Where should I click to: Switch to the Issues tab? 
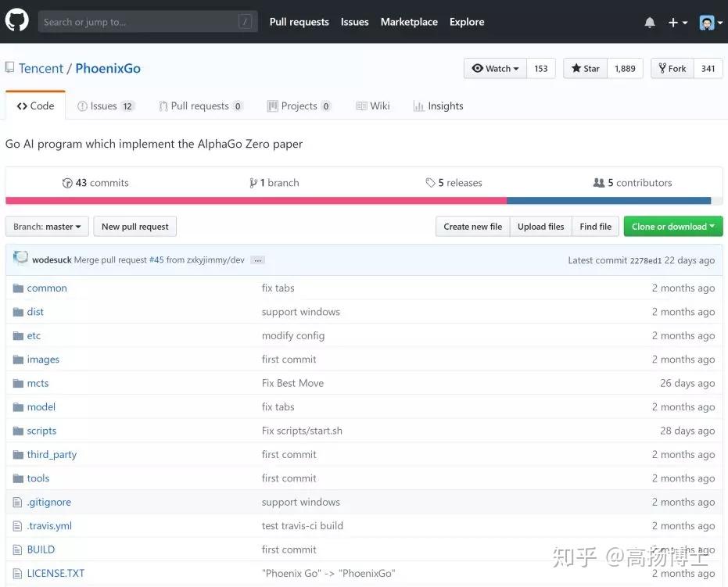tap(106, 106)
